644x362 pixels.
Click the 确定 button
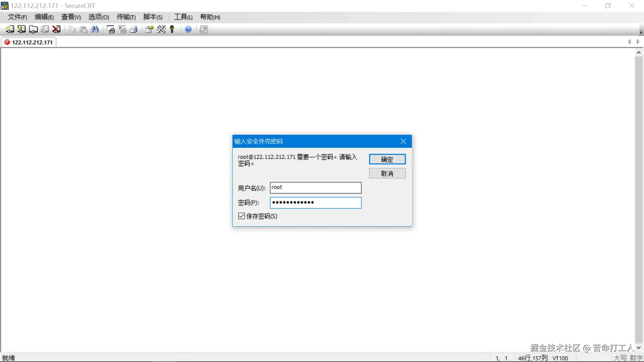[387, 159]
